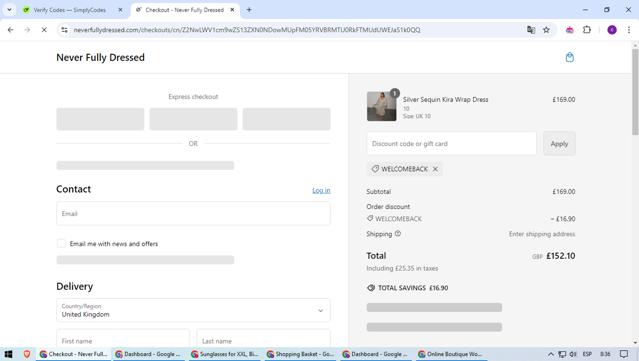Switch to Online Boutique taskbar window
This screenshot has height=361, width=639.
452,354
